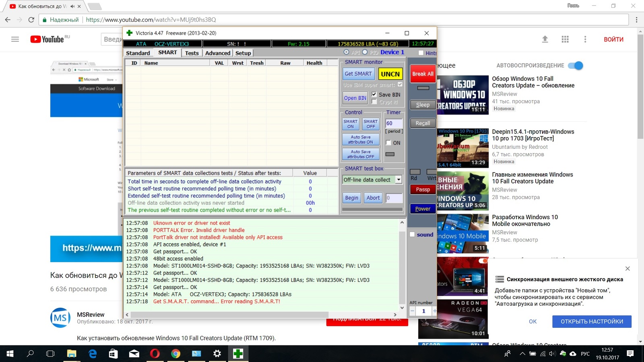This screenshot has height=362, width=644.
Task: Toggle Save BIN checkbox
Action: coord(374,95)
